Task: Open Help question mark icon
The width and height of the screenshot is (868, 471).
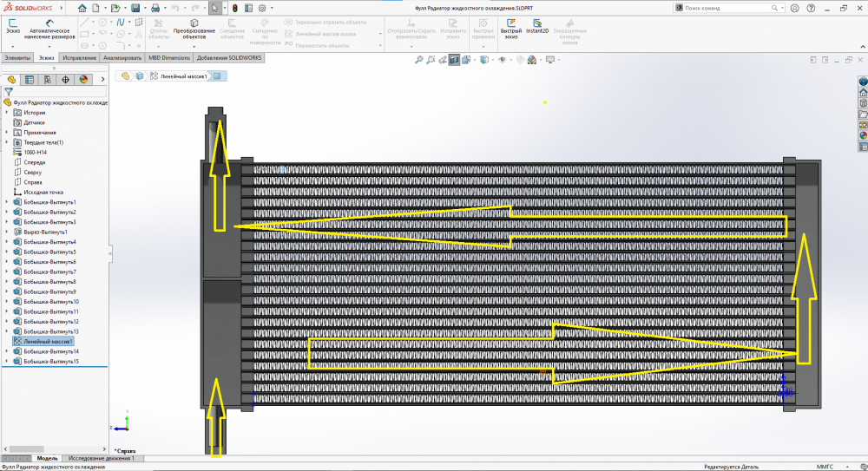Action: pyautogui.click(x=811, y=9)
